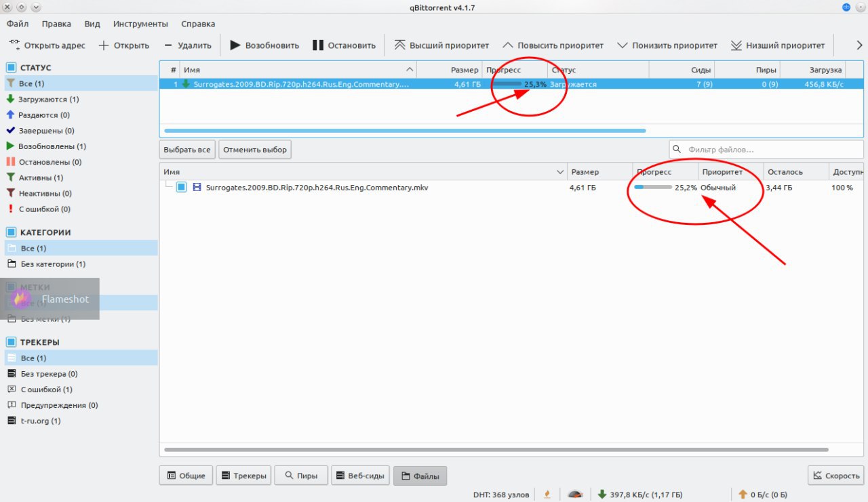Toggle the ТРЕКЕРЫ section checkbox
The width and height of the screenshot is (868, 502).
click(x=11, y=341)
